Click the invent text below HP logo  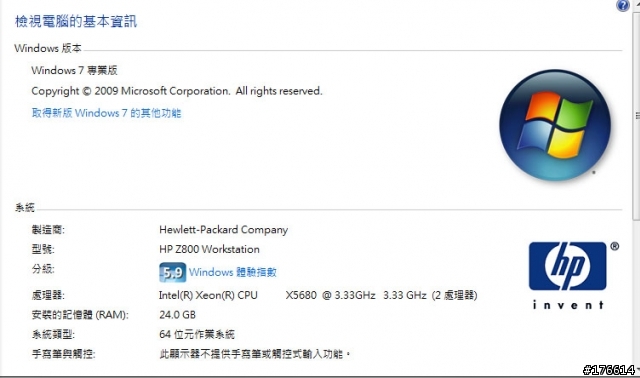pyautogui.click(x=568, y=305)
